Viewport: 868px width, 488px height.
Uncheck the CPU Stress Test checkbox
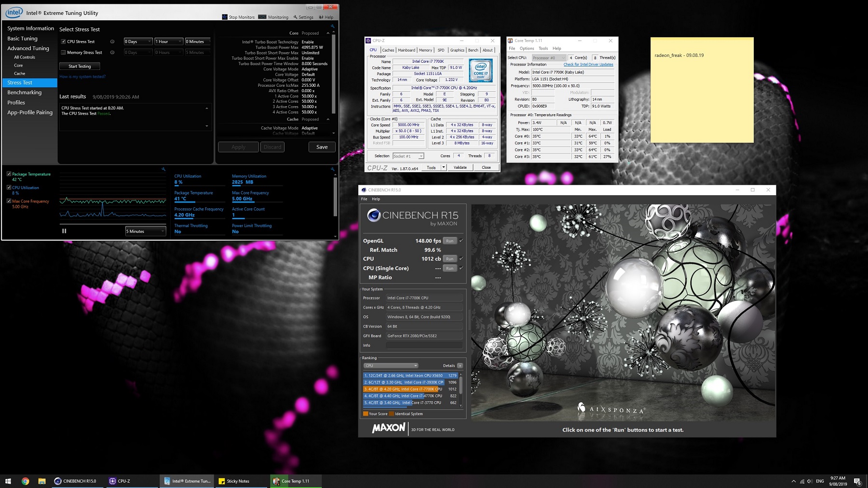[x=63, y=41]
